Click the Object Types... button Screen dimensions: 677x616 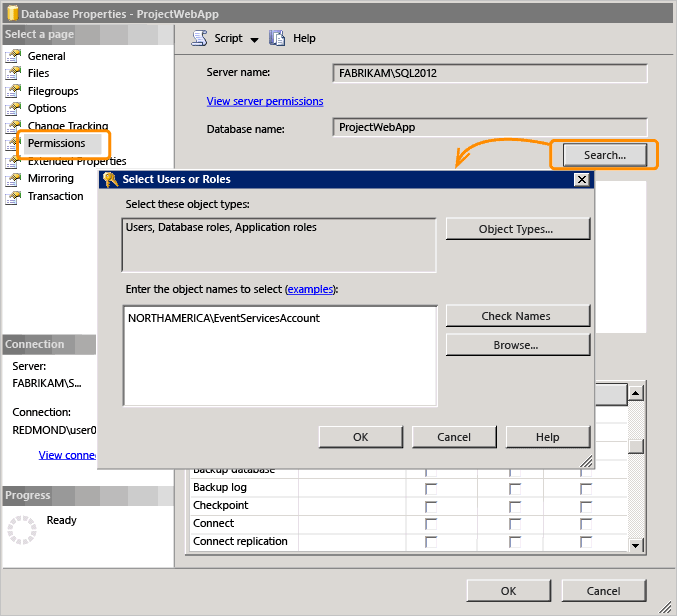pyautogui.click(x=518, y=229)
